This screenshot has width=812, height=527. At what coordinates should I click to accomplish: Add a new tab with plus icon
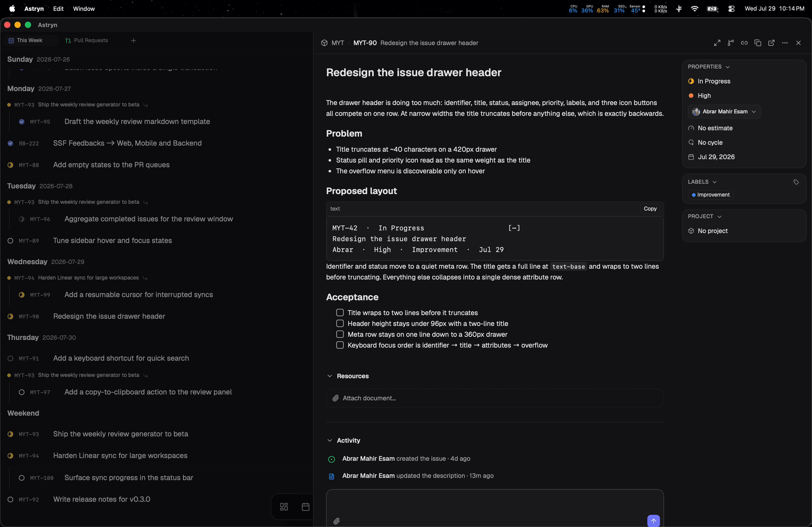[x=133, y=41]
